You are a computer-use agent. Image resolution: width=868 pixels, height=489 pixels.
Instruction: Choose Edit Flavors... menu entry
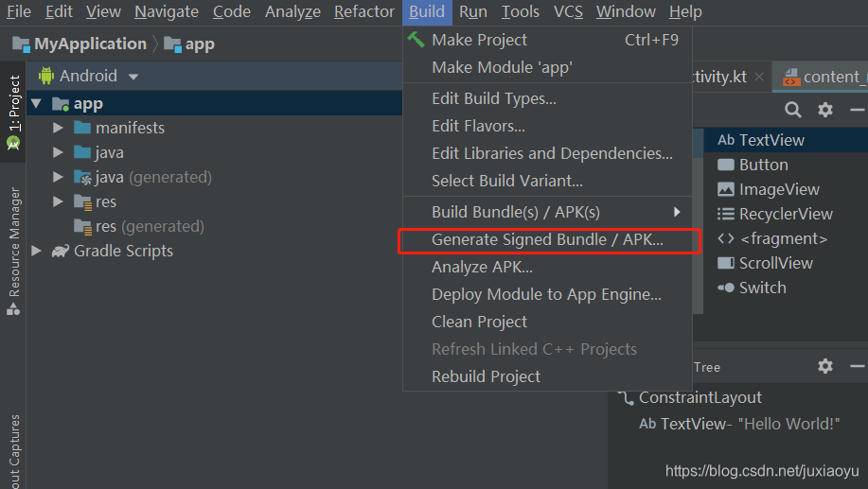click(x=547, y=126)
